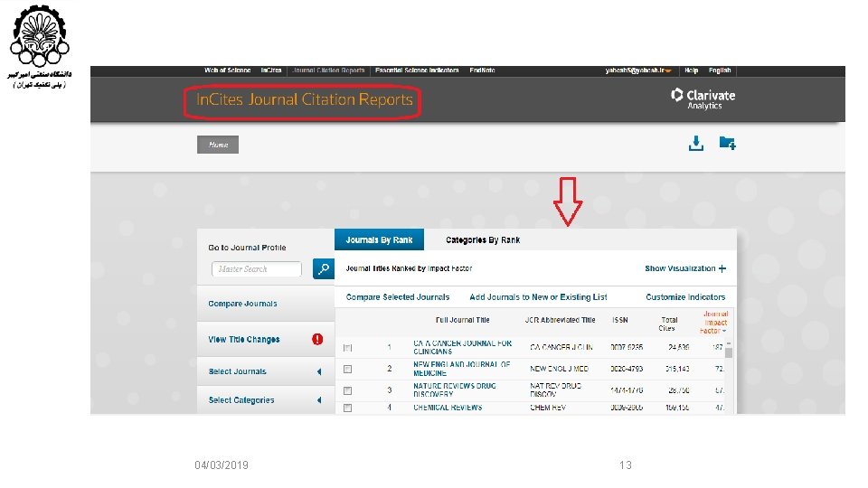This screenshot has height=488, width=868.
Task: Sort by Journal Impact Factor column
Action: [x=714, y=322]
